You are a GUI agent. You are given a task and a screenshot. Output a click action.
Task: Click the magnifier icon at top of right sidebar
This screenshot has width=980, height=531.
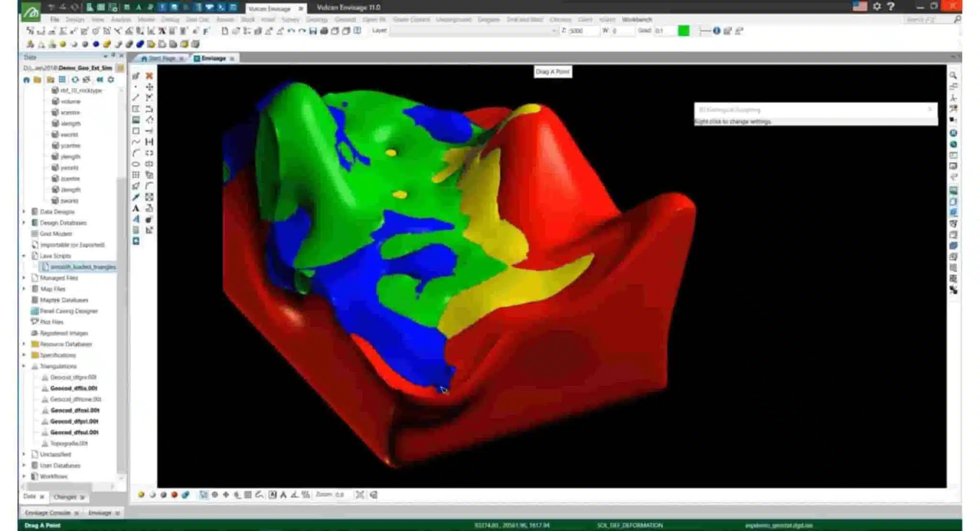point(953,75)
